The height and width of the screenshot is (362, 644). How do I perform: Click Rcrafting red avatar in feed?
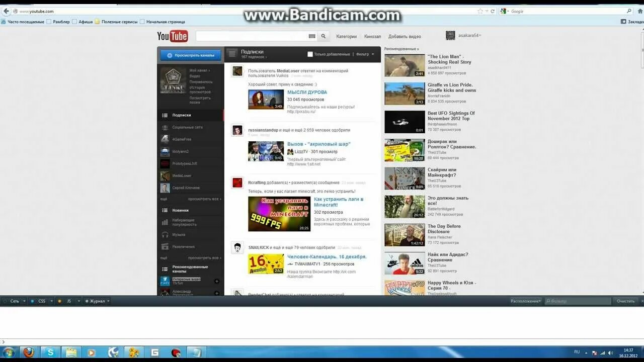237,183
